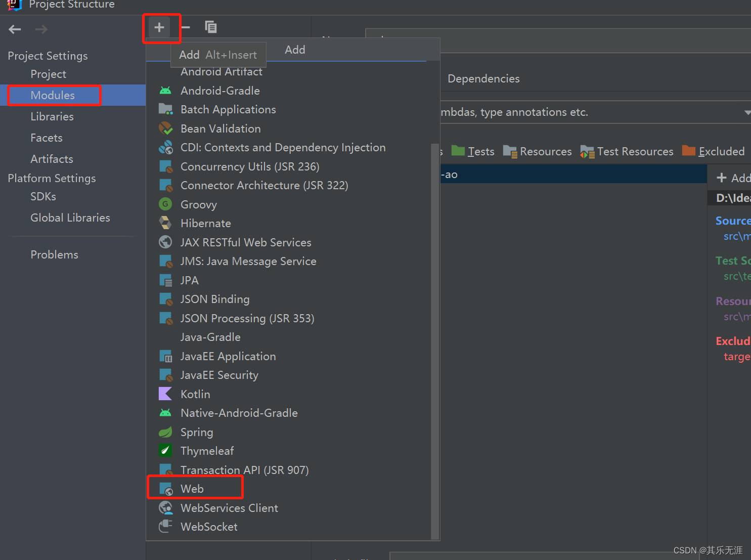Viewport: 751px width, 560px height.
Task: Open language level dropdown
Action: (595, 112)
